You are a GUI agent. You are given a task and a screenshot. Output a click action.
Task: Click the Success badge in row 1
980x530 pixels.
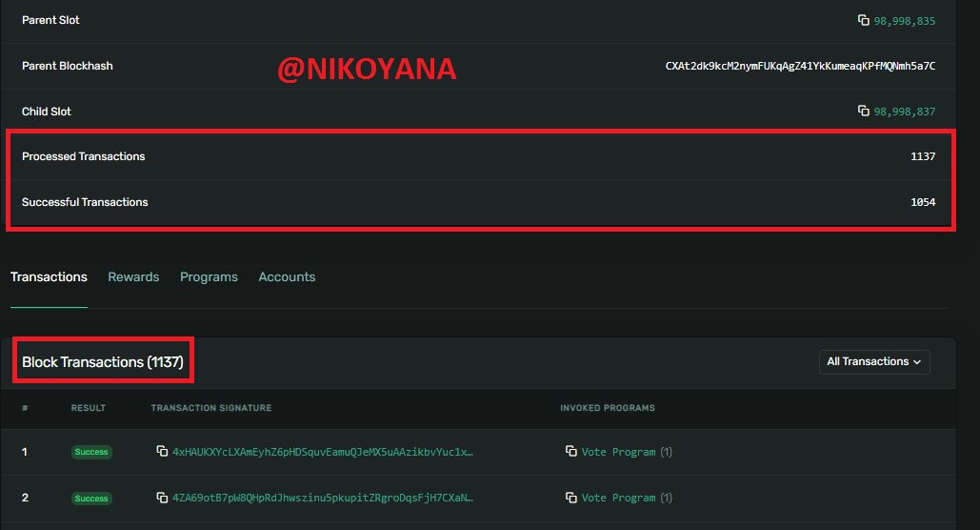pos(91,452)
